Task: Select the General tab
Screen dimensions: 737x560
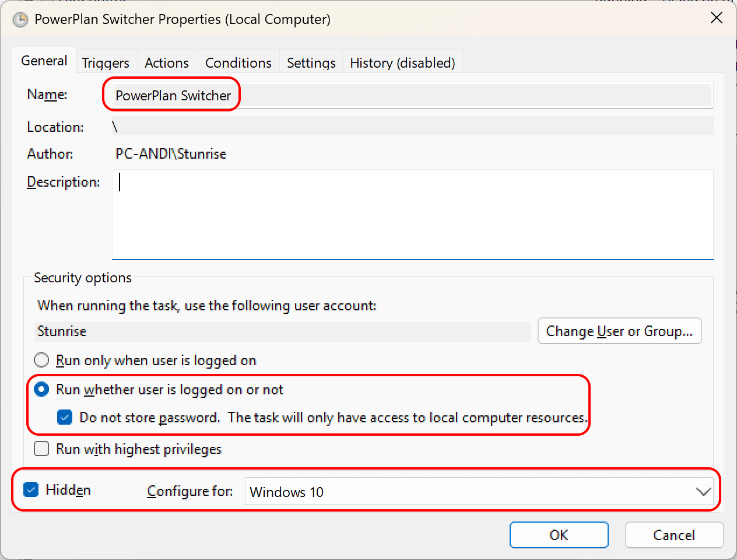Action: click(44, 61)
